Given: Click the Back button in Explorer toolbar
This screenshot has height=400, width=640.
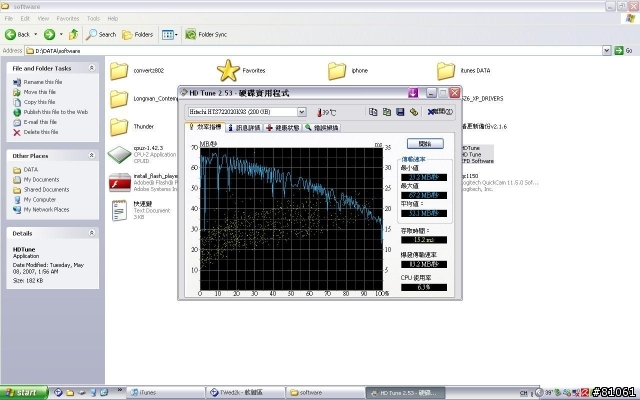Looking at the screenshot, I should pos(17,35).
